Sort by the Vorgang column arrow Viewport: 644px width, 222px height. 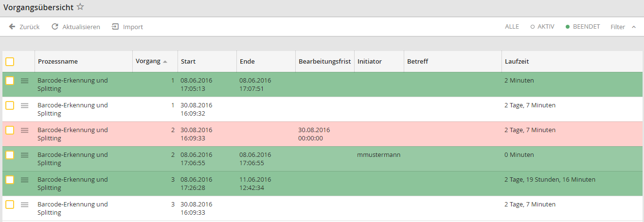click(x=165, y=62)
